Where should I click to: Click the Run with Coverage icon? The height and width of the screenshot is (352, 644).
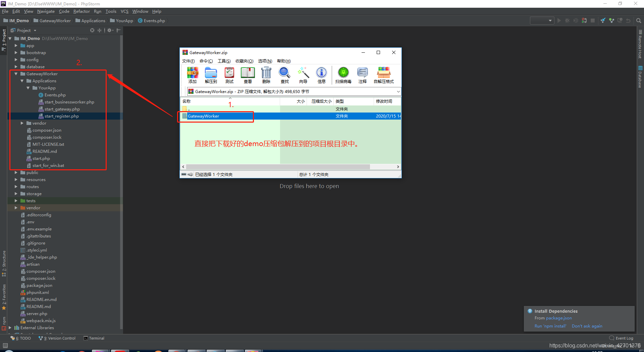tap(576, 20)
